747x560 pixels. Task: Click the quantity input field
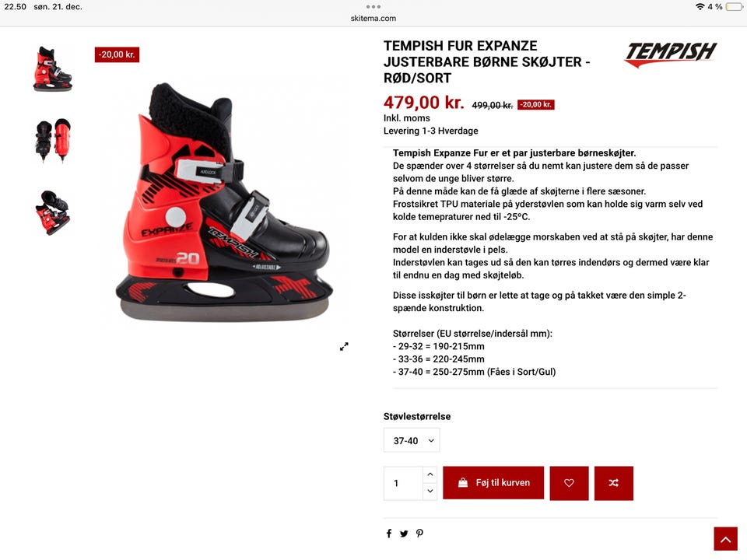[404, 483]
